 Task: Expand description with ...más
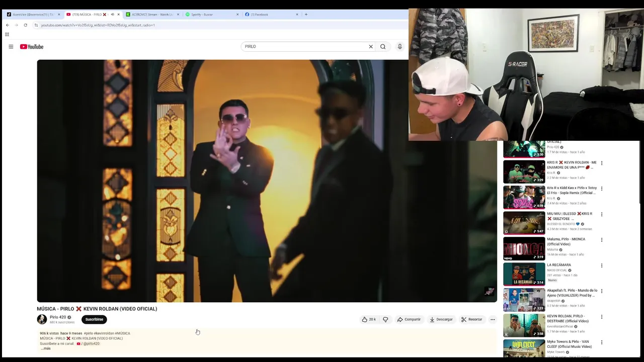46,348
